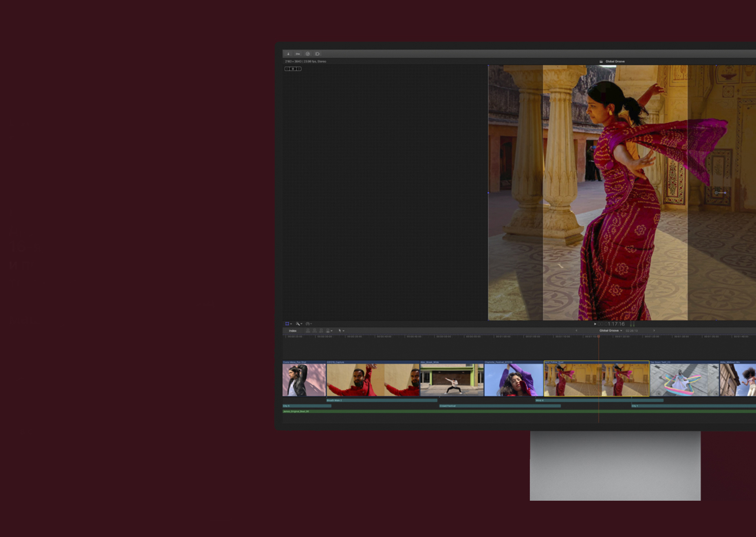Go to previous keyframe arrow
The width and height of the screenshot is (756, 537).
coord(287,69)
